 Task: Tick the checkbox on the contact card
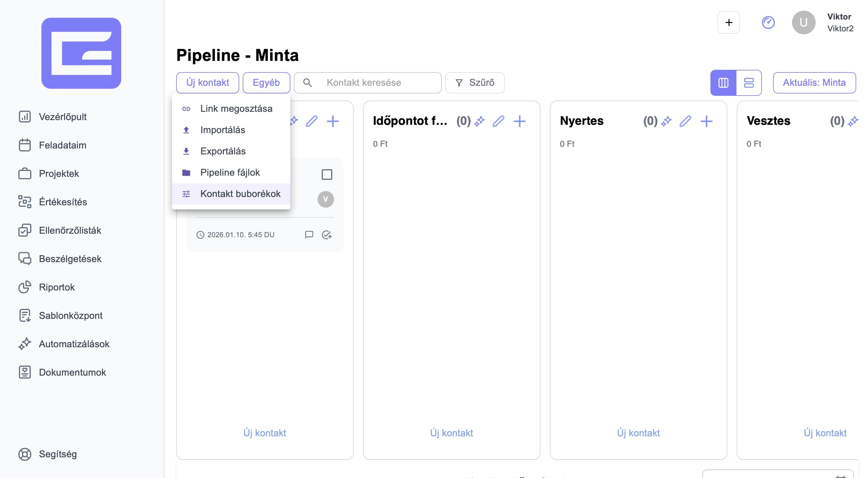click(326, 174)
